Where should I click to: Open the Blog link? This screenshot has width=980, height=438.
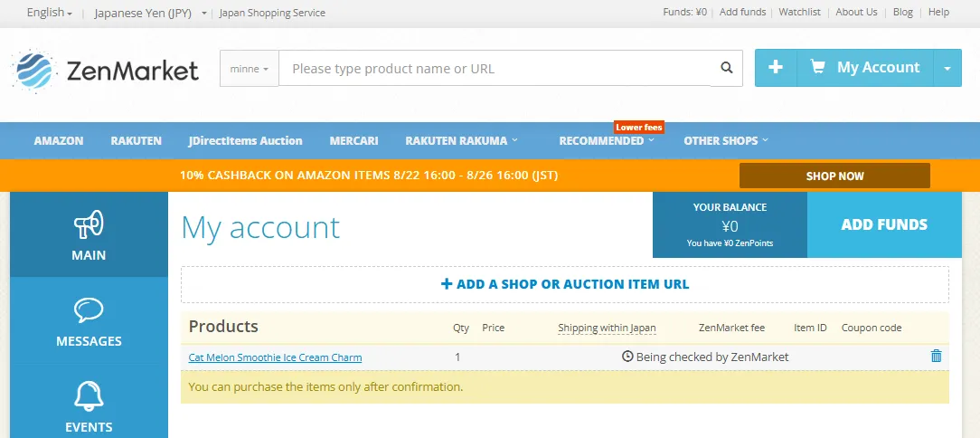902,12
